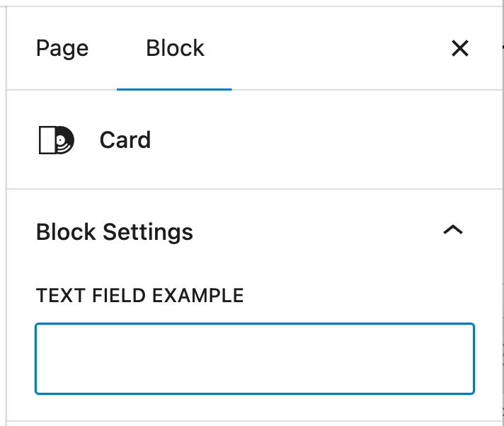The width and height of the screenshot is (504, 426).
Task: Close the settings sidebar
Action: [x=460, y=48]
